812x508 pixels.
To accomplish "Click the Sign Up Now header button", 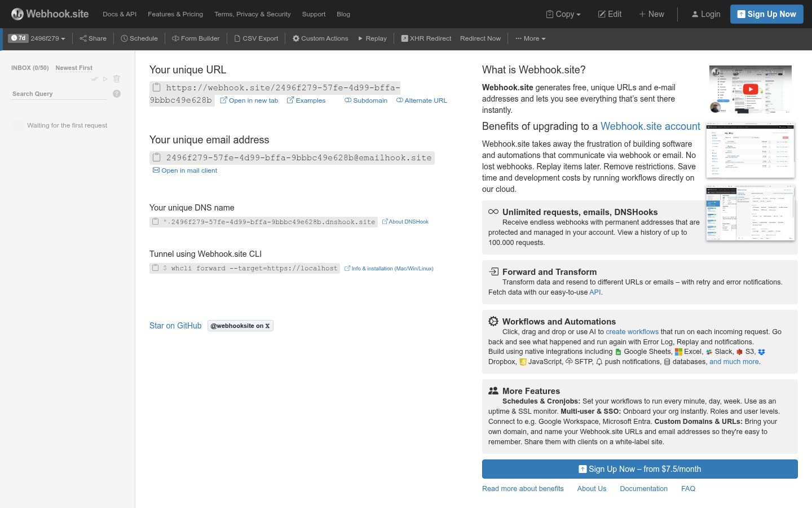I will tap(766, 14).
